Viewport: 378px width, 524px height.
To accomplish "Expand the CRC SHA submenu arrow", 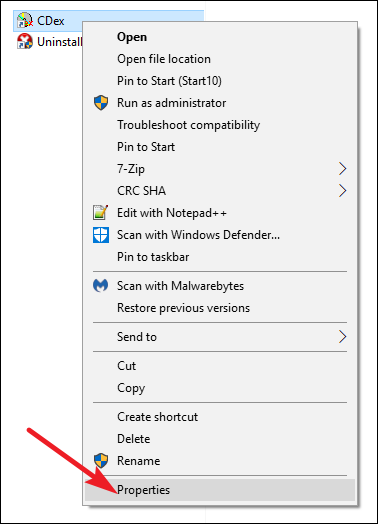I will 342,190.
